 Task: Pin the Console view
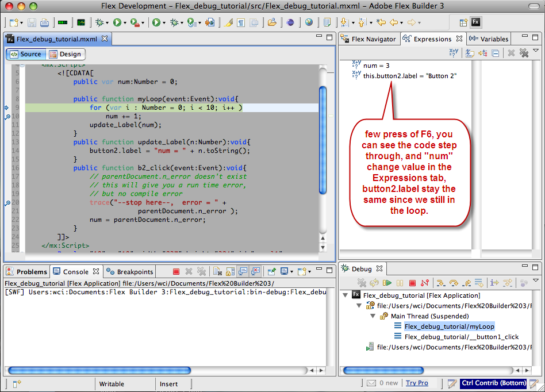click(272, 272)
